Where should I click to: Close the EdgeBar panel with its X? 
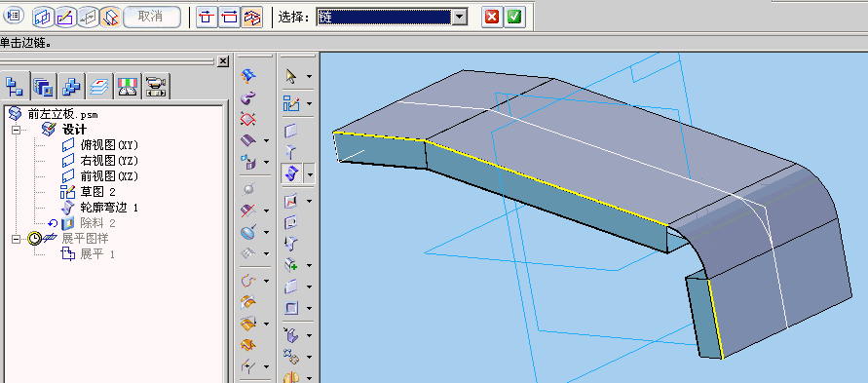(x=222, y=61)
